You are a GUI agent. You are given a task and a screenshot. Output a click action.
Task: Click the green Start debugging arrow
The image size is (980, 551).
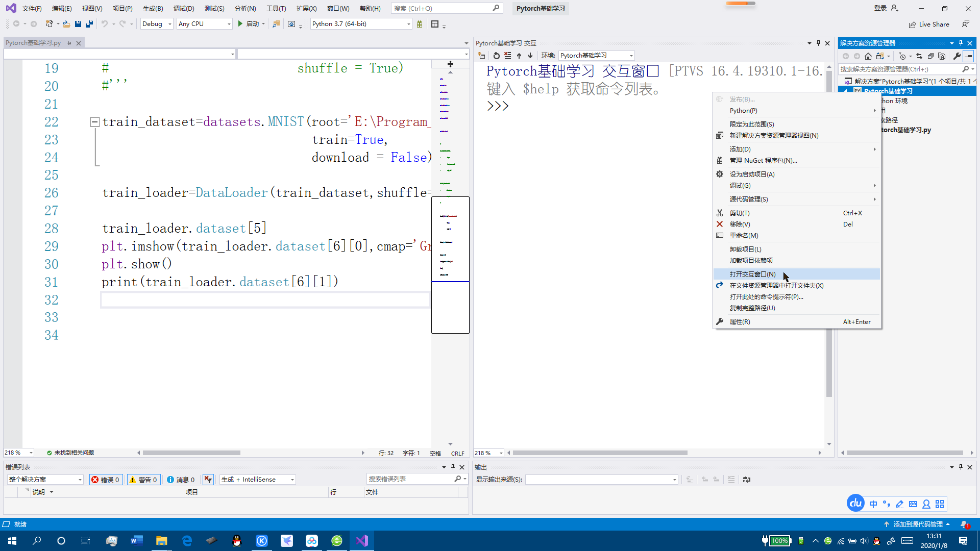(x=240, y=24)
